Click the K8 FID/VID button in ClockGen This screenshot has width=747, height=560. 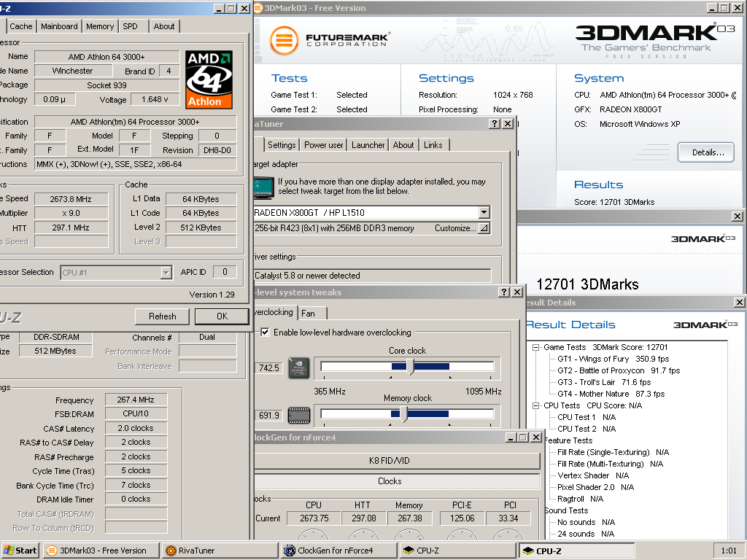click(396, 461)
